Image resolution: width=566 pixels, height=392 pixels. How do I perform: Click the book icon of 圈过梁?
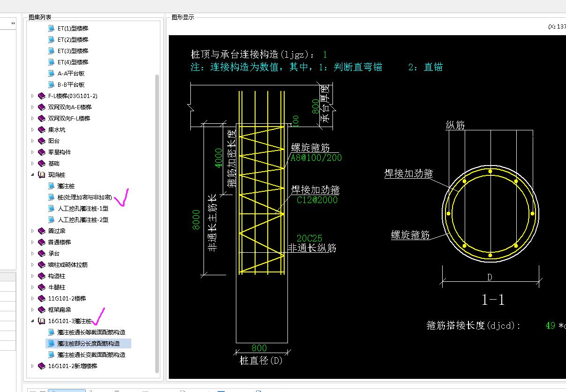click(x=42, y=231)
